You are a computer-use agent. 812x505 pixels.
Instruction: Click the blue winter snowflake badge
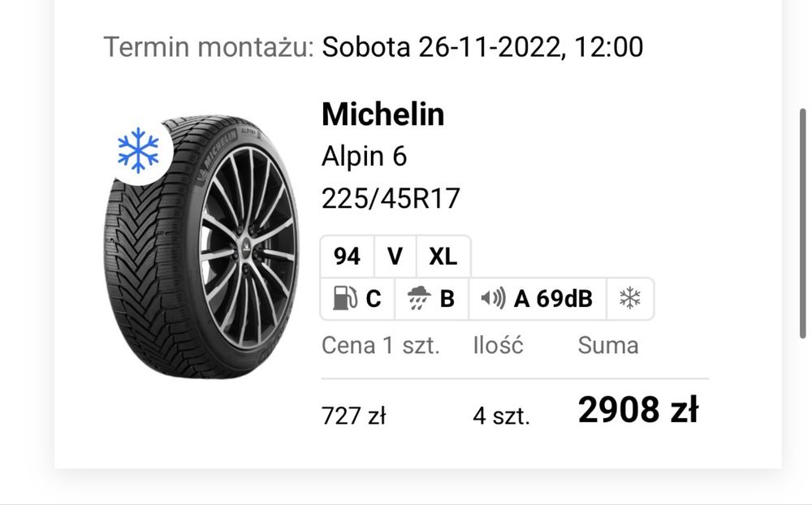click(x=138, y=149)
